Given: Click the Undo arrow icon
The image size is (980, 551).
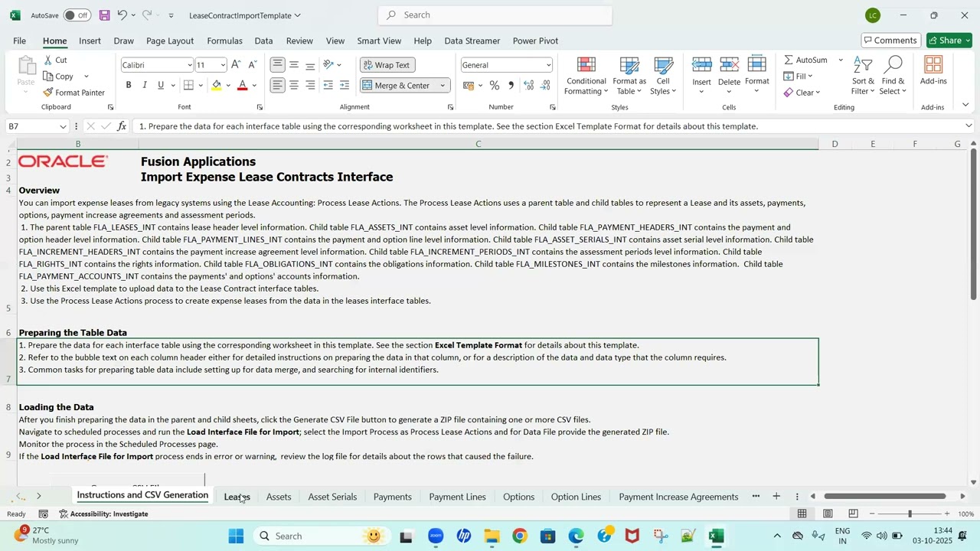Looking at the screenshot, I should [122, 15].
